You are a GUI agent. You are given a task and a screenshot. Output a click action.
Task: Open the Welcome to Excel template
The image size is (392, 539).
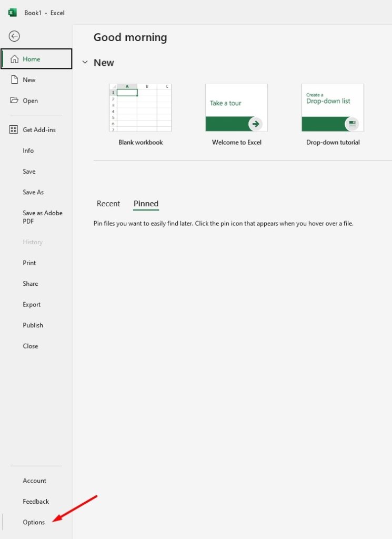[236, 107]
